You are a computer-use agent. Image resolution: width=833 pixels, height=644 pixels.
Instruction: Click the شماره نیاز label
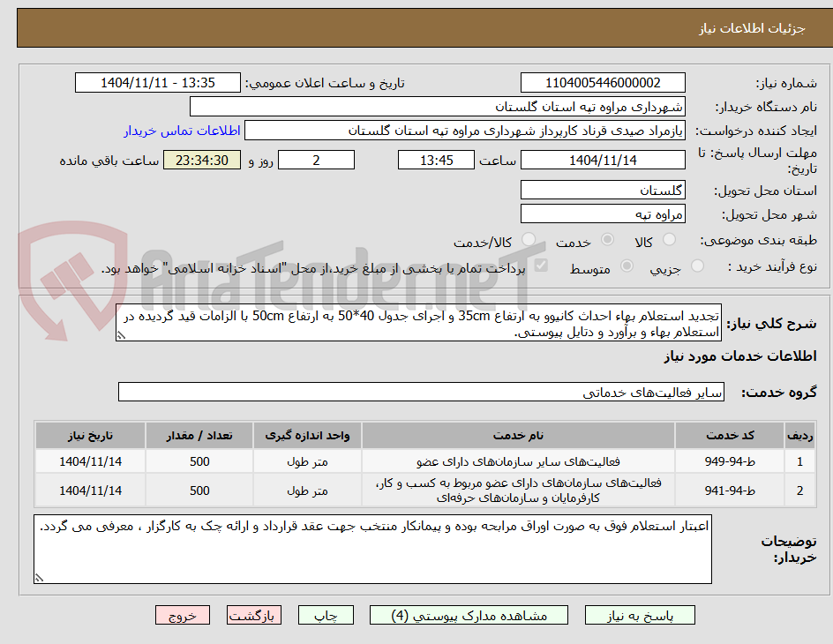pos(786,83)
